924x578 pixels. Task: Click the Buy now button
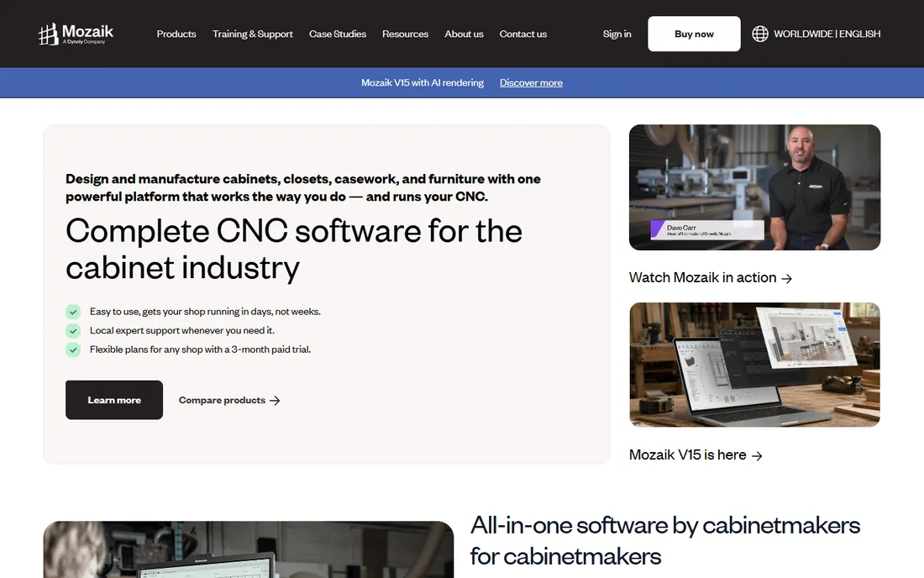(x=694, y=34)
